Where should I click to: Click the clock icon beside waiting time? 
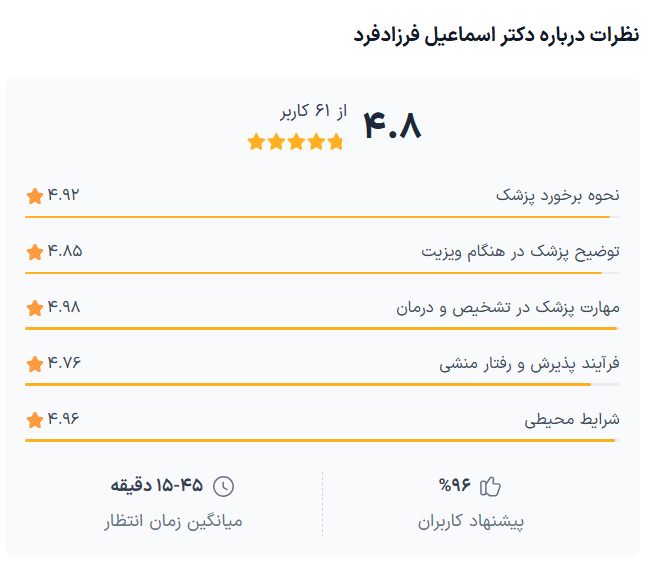click(224, 487)
